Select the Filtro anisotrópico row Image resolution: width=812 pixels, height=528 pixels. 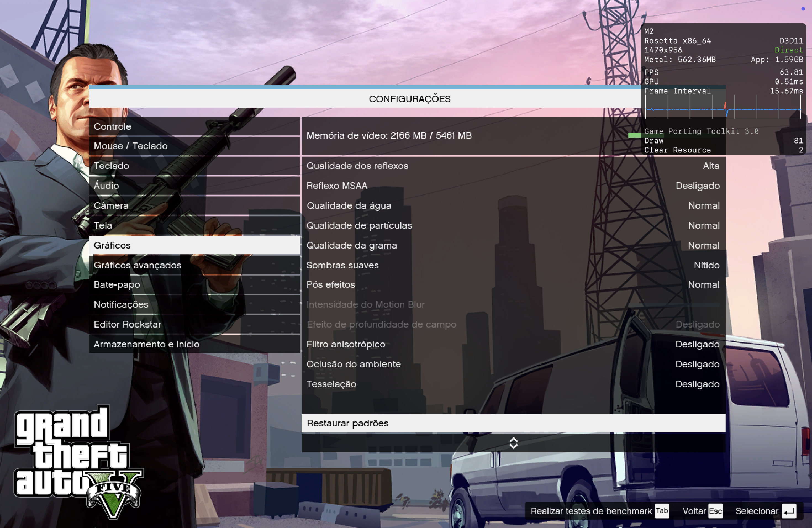pos(513,344)
